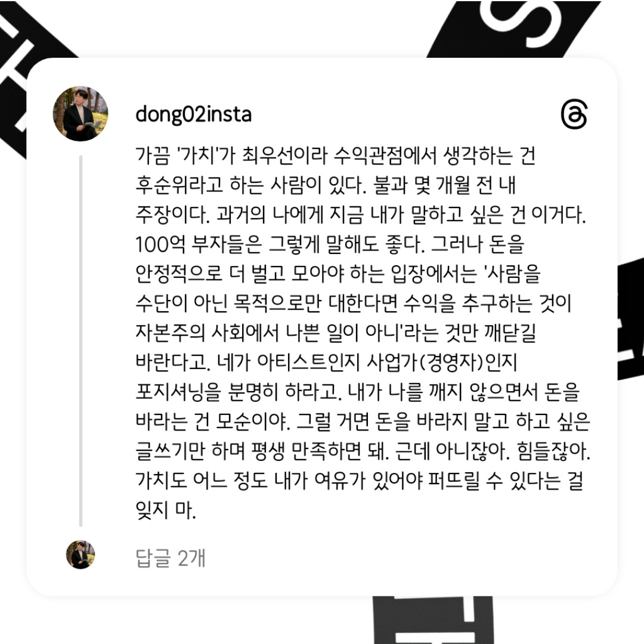Click the line with 사업가(경영자)인지
The width and height of the screenshot is (644, 644).
coord(327,363)
